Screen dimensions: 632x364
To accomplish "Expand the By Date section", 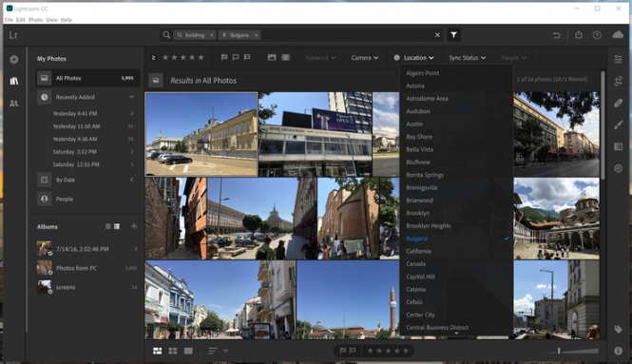I will 132,180.
